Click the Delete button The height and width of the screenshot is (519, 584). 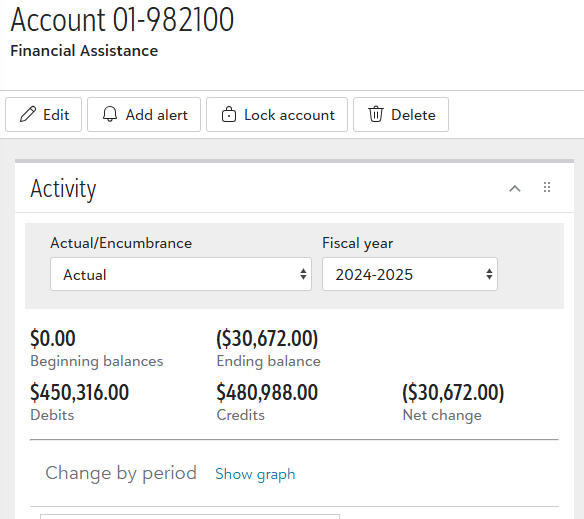(x=401, y=114)
